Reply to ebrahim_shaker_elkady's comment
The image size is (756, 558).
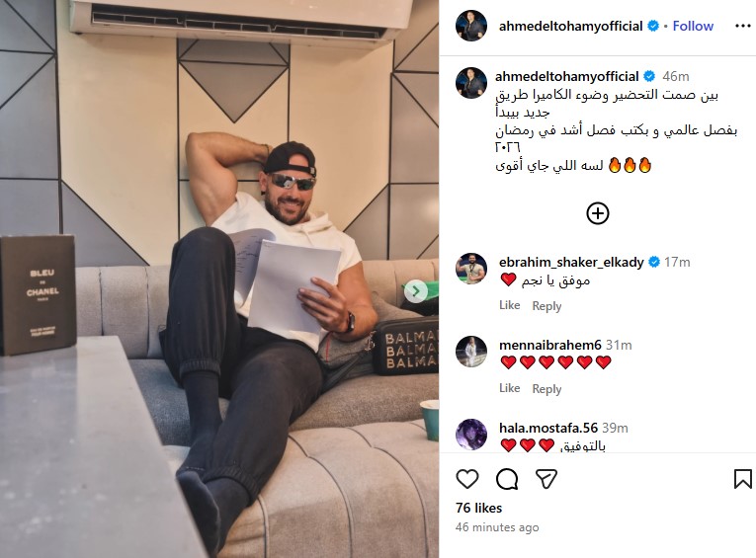point(546,306)
